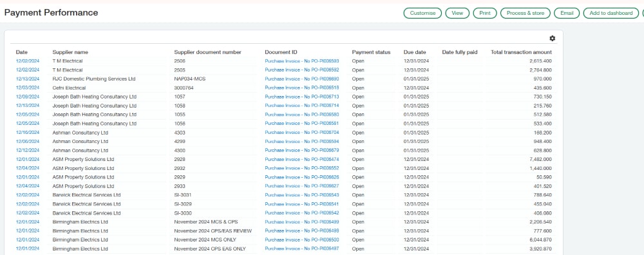The image size is (644, 255).
Task: Open Purchase Invoice PO-PI006679 link
Action: tap(302, 150)
